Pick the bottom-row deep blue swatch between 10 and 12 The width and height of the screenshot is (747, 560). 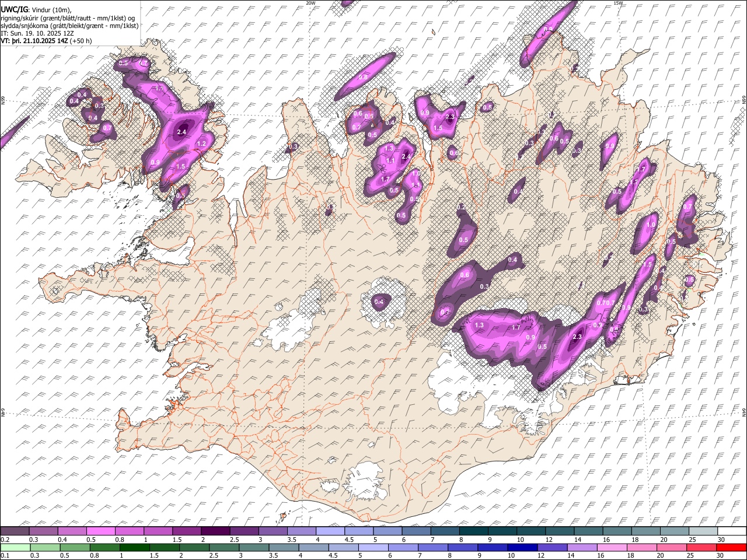pos(523,548)
